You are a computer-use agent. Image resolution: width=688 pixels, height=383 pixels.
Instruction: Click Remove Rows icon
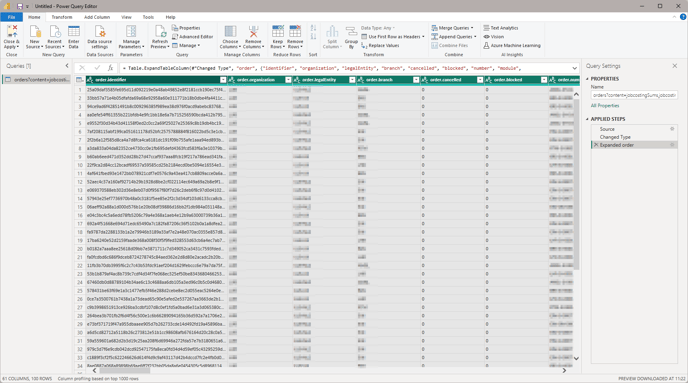pos(295,32)
